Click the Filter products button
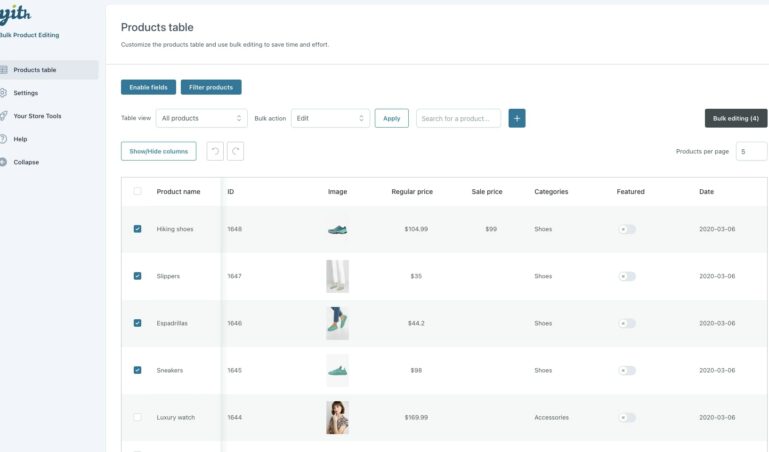The image size is (769, 452). [211, 87]
